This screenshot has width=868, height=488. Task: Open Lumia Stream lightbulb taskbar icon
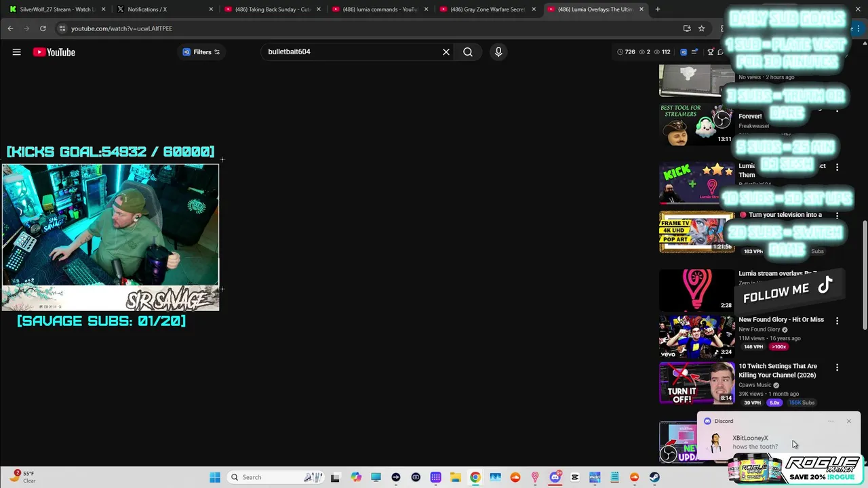tap(535, 477)
